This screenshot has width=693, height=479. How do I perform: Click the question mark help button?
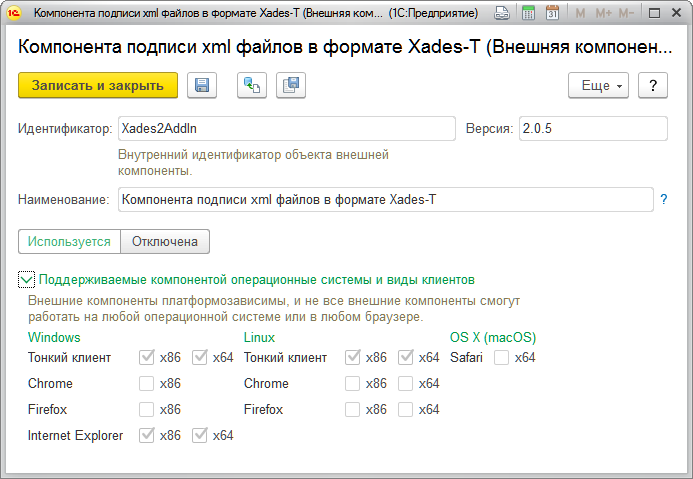(652, 85)
